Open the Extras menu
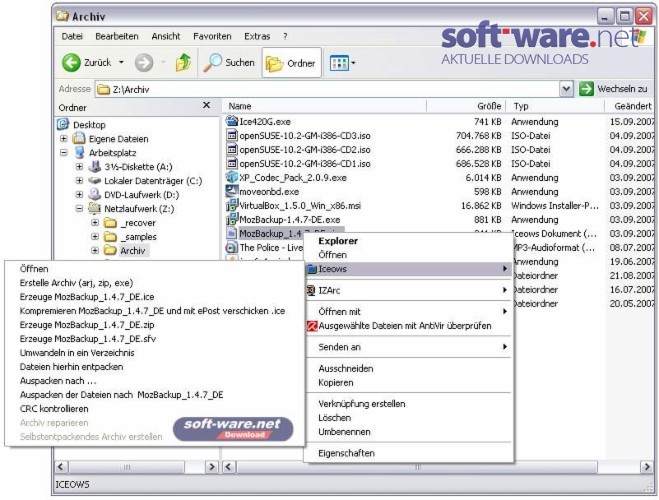659x500 pixels. 257,37
